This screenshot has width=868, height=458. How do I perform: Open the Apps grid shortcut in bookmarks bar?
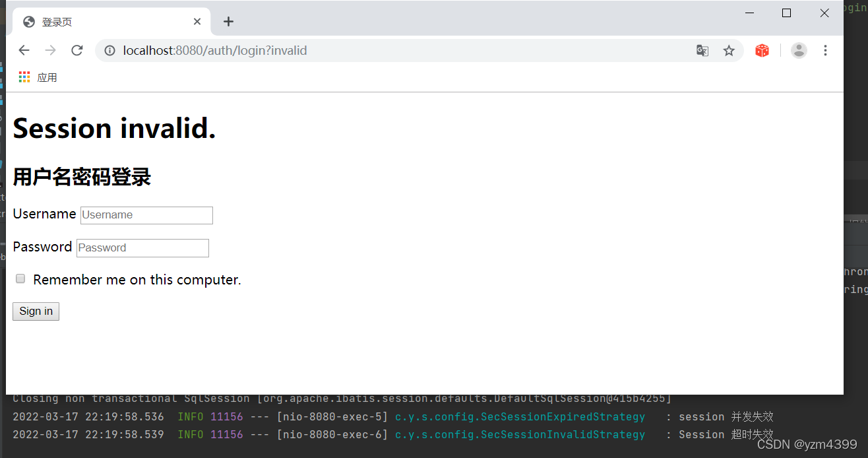pos(24,77)
